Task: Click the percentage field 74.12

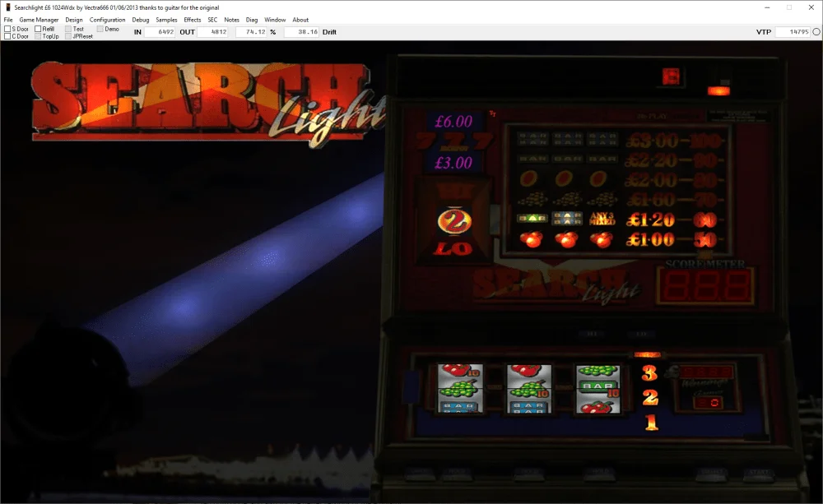Action: coord(251,32)
